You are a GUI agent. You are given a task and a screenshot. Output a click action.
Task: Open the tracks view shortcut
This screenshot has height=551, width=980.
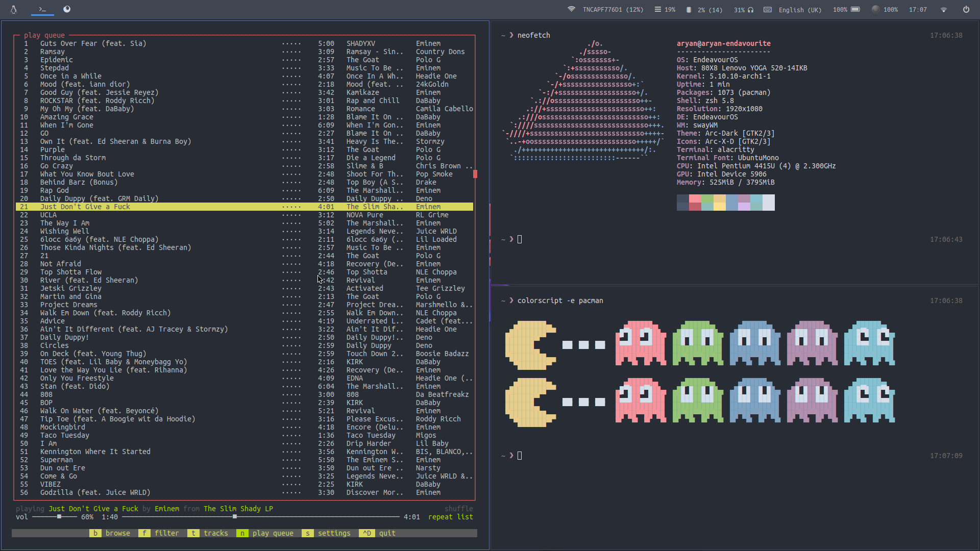point(208,533)
